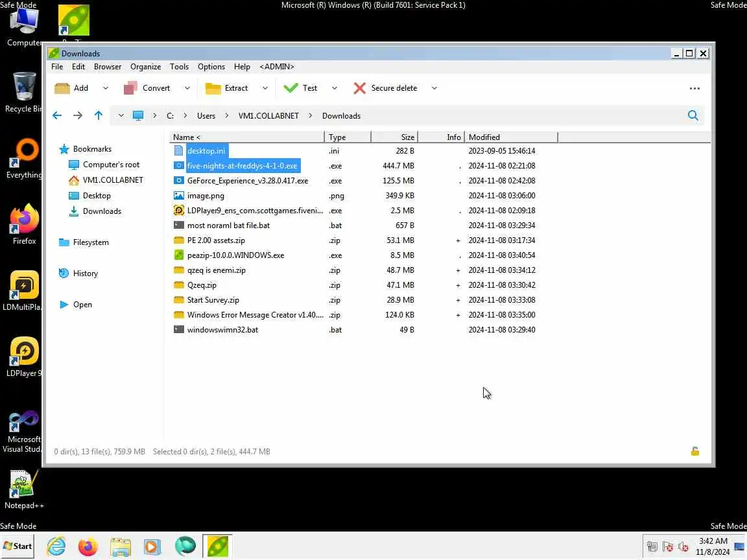Expand the chevron after VM1.COLLABNET in breadcrumb

[311, 116]
